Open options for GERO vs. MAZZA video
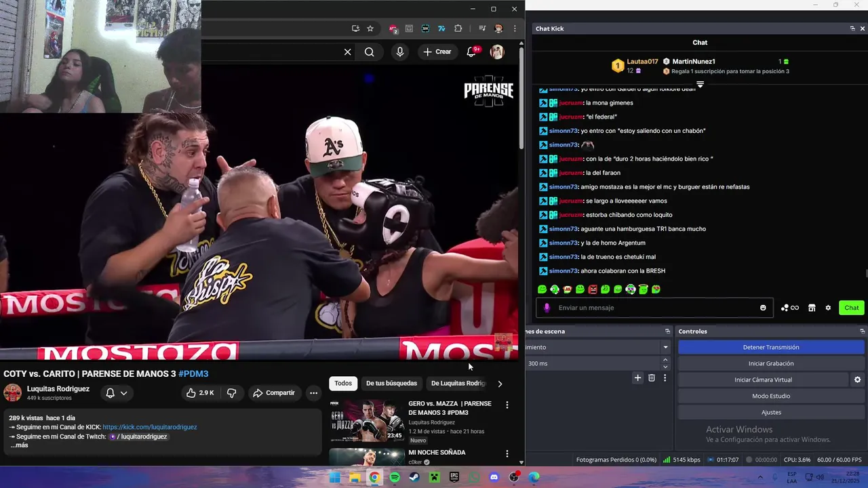The height and width of the screenshot is (488, 868). (x=507, y=405)
